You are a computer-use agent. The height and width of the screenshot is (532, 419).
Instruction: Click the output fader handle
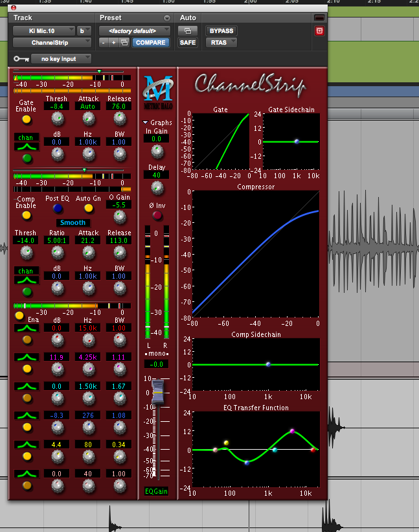click(158, 392)
